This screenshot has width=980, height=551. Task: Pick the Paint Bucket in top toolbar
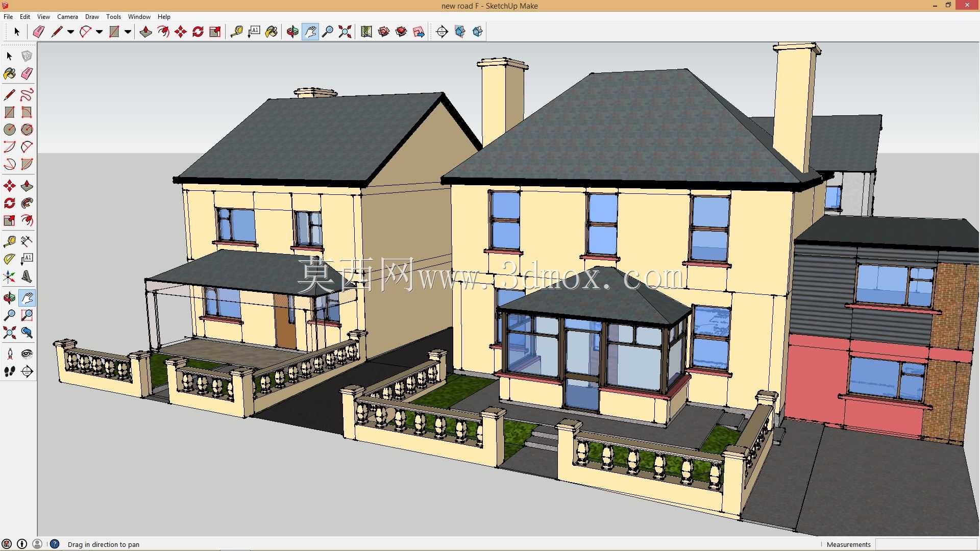click(272, 32)
